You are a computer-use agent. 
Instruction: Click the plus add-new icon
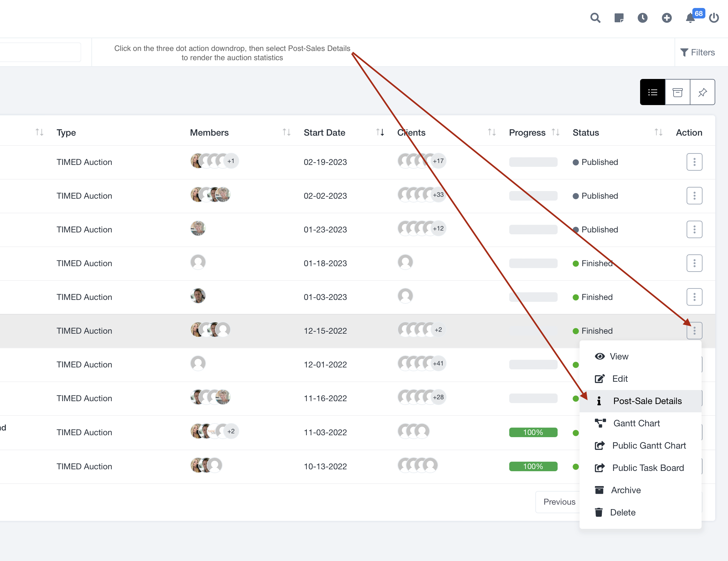[x=666, y=18]
